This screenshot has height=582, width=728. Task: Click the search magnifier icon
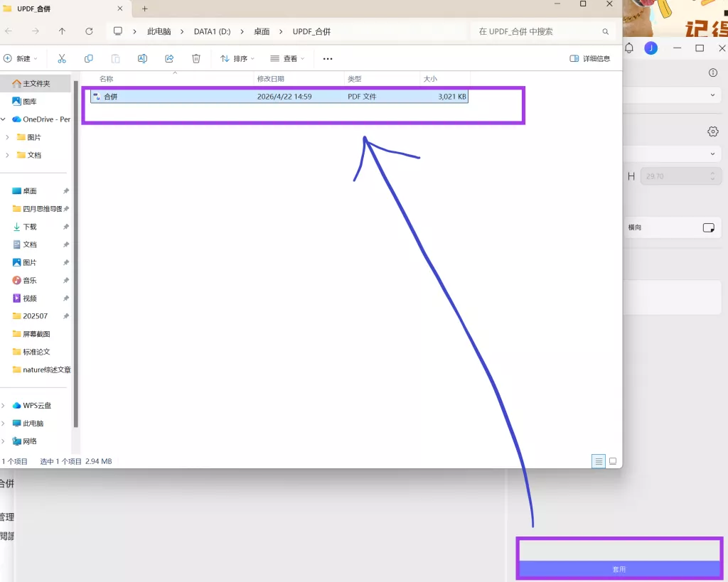click(x=606, y=31)
